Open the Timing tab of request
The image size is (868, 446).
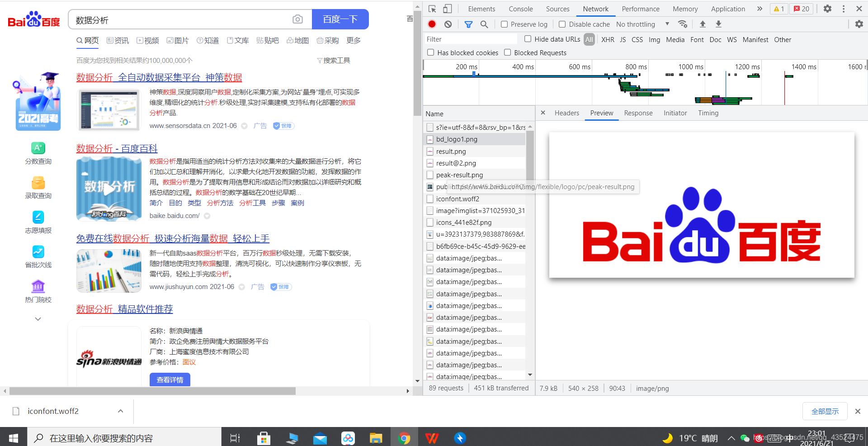tap(708, 113)
